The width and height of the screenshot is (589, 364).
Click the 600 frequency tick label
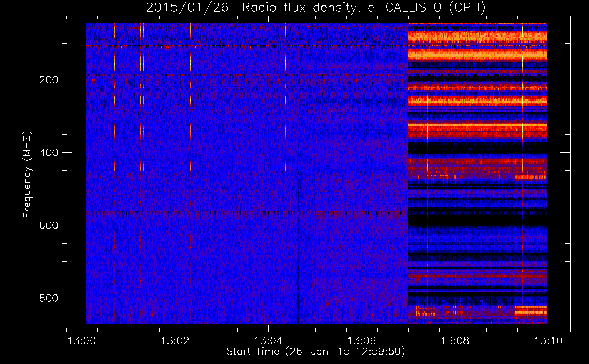[49, 226]
